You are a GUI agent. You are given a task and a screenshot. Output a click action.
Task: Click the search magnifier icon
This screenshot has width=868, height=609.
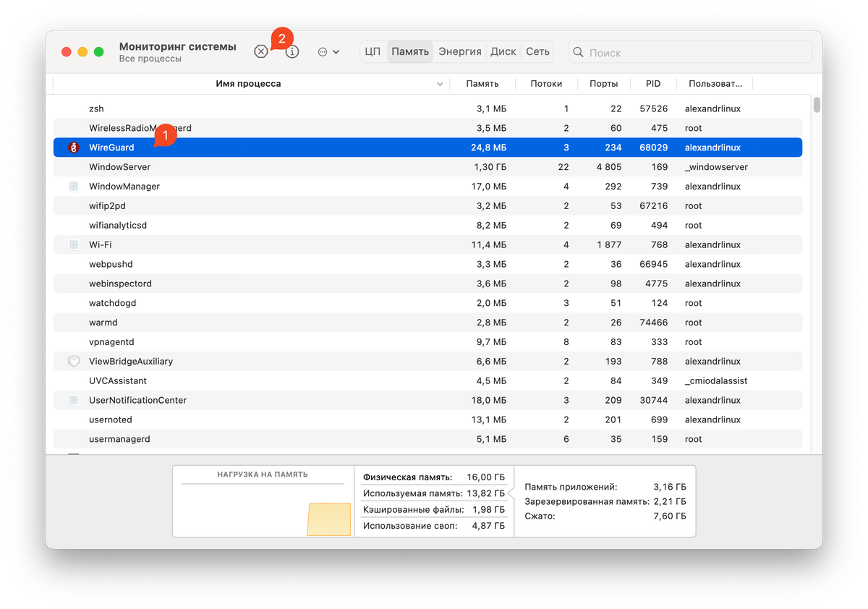tap(579, 52)
